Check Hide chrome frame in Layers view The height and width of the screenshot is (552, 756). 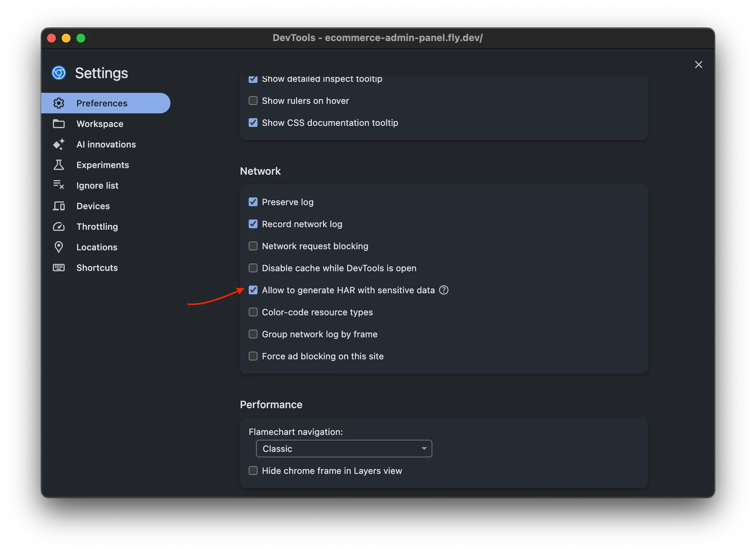pyautogui.click(x=253, y=470)
